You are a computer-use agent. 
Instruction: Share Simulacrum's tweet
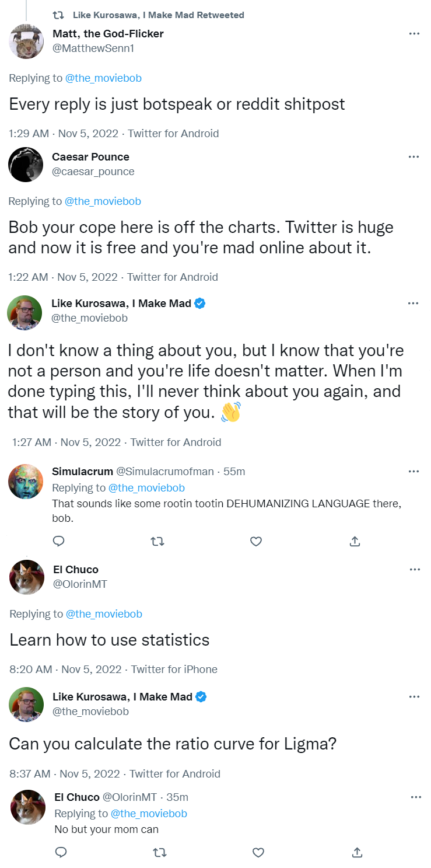pos(354,541)
